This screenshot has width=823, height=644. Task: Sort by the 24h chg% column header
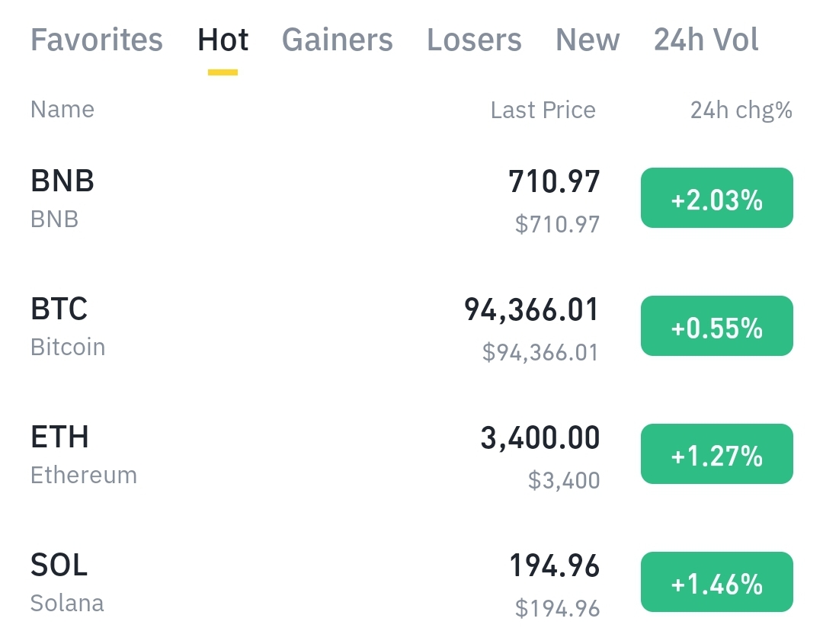click(x=741, y=111)
